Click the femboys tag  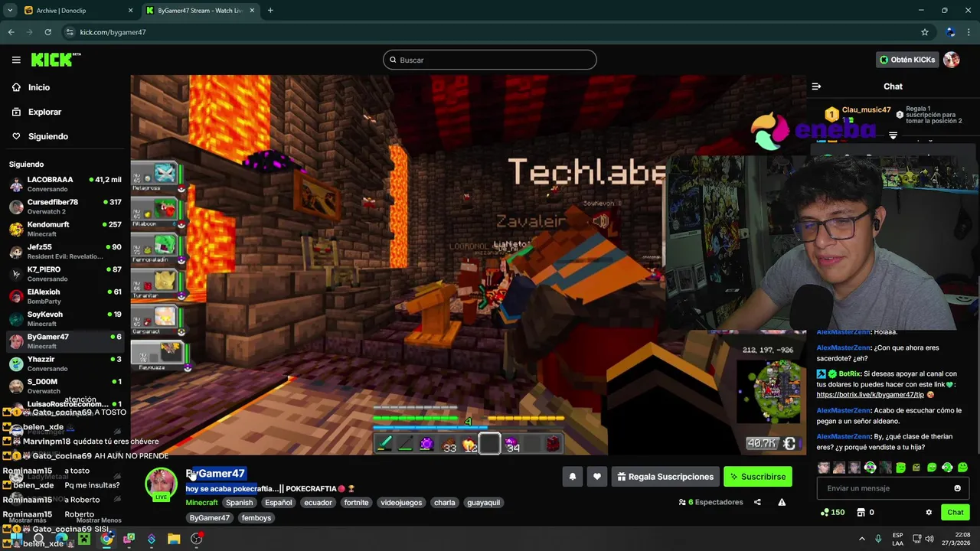pos(256,518)
